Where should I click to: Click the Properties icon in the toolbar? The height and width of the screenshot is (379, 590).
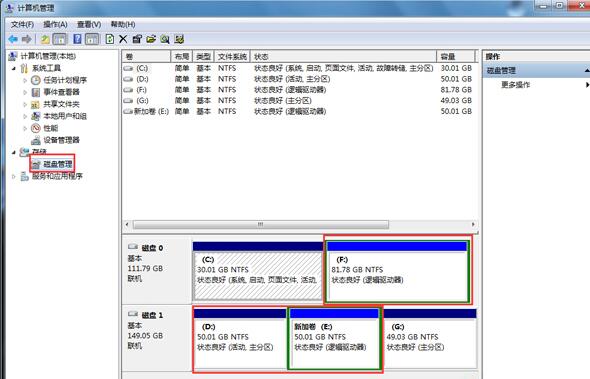point(137,39)
